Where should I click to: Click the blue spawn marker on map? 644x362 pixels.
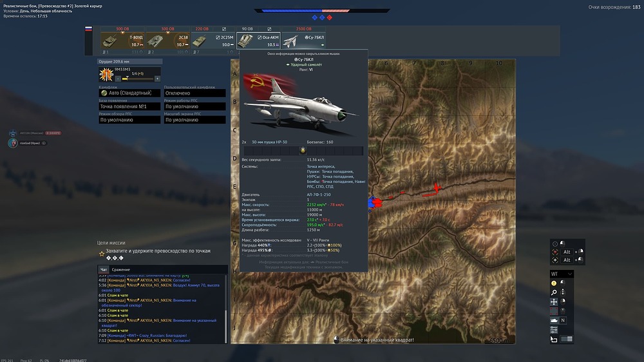(x=372, y=202)
